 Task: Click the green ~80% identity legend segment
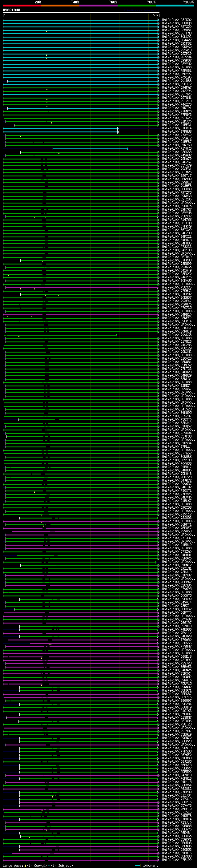(137, 6)
